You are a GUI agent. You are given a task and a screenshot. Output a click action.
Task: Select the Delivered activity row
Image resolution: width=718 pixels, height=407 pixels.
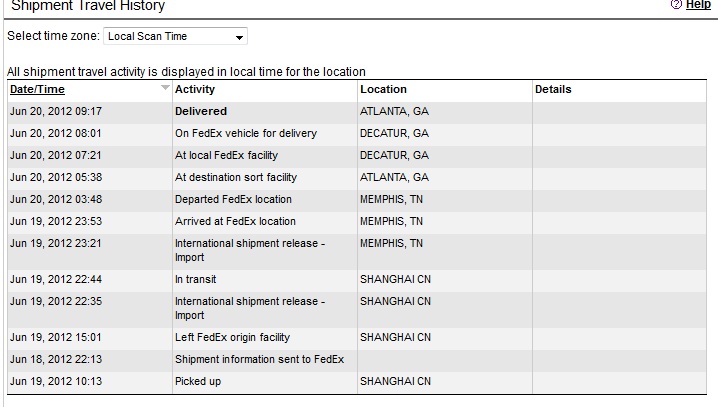[357, 111]
